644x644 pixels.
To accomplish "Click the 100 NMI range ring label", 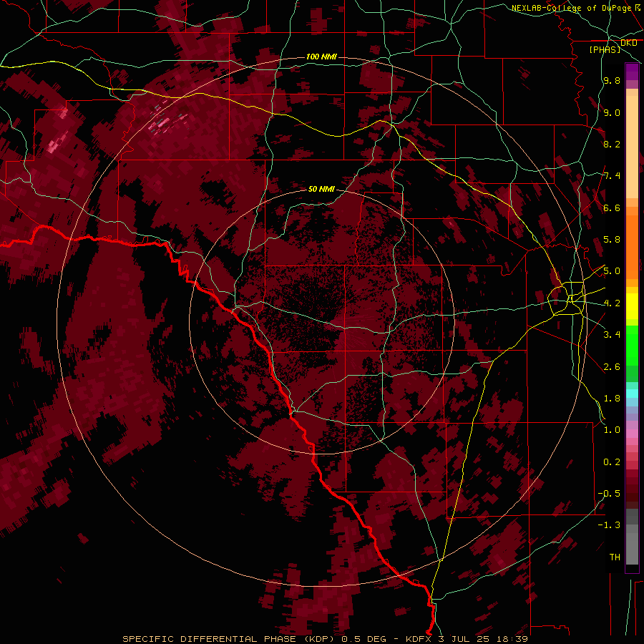I will pyautogui.click(x=321, y=57).
